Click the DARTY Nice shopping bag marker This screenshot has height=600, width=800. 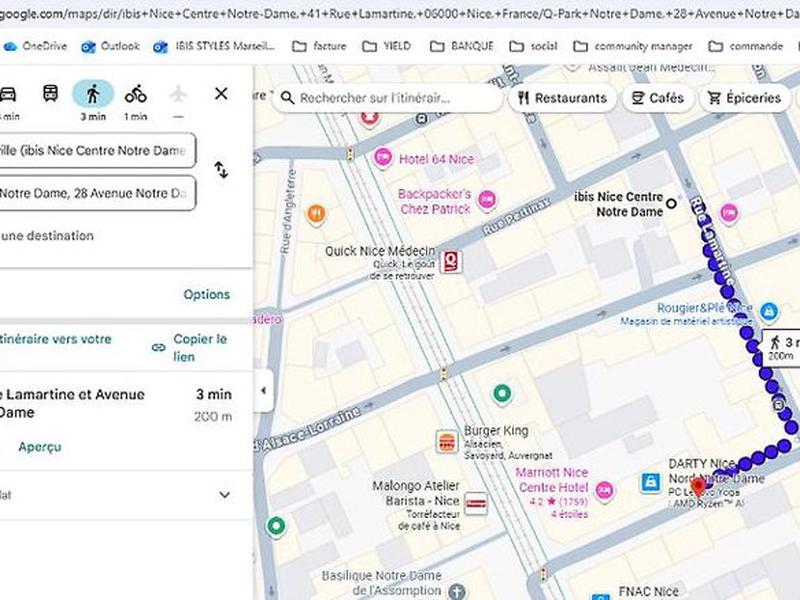coord(651,482)
